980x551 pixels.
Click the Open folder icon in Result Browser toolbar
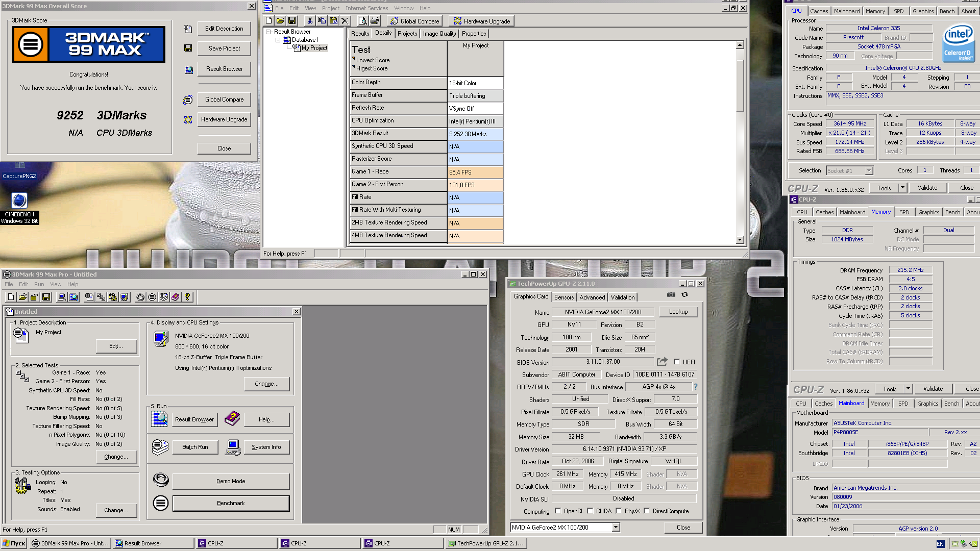[x=280, y=20]
